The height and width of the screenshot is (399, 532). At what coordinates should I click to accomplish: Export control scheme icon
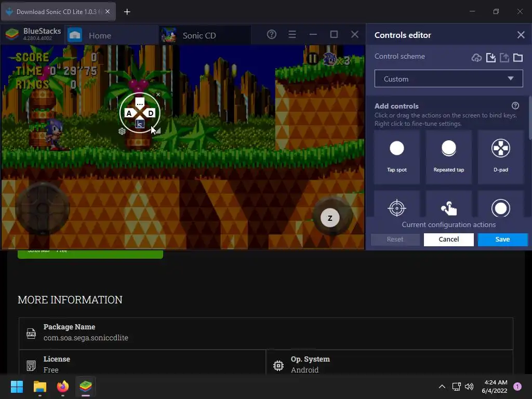[x=504, y=58]
